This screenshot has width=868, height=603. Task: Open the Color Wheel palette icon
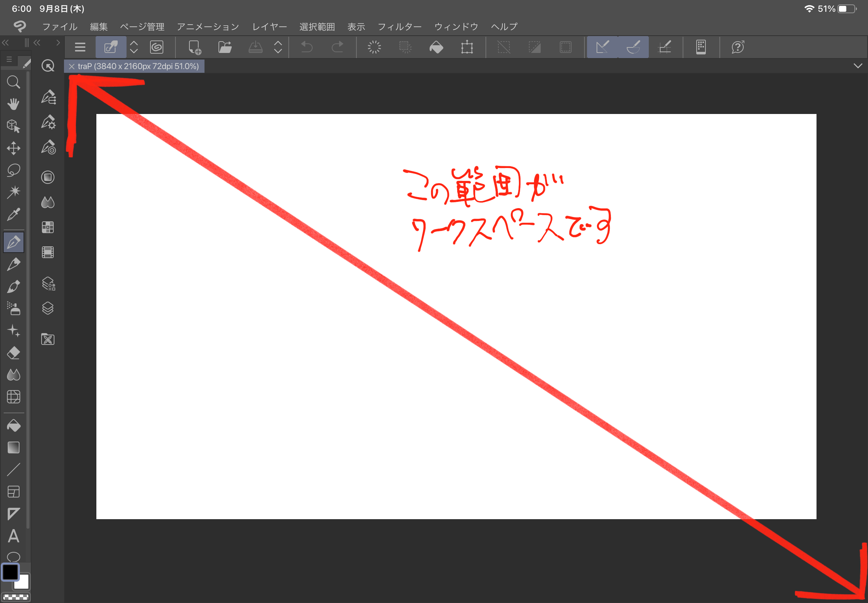[x=48, y=177]
